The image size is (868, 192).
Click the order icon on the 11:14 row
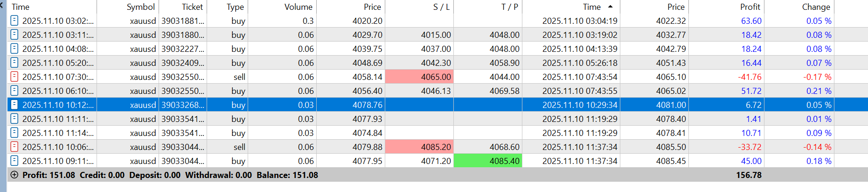click(14, 133)
